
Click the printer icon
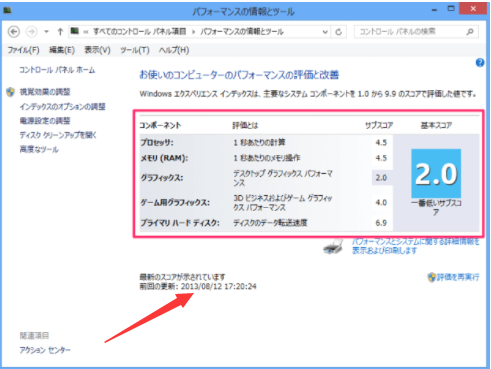[x=333, y=247]
